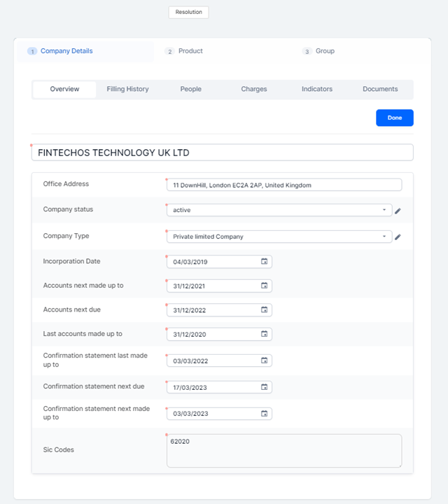
Task: Open calendar picker for Incorporation Date
Action: [x=265, y=262]
